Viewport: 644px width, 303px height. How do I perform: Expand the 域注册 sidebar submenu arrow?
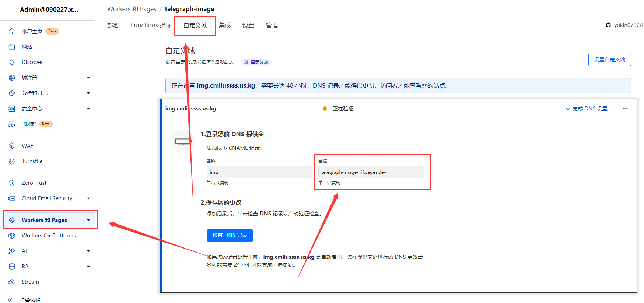[x=88, y=78]
